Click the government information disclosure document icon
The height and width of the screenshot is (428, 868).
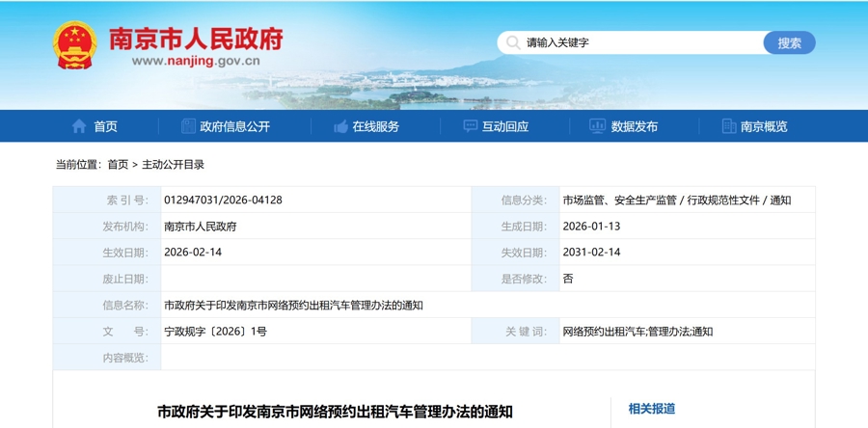[188, 126]
